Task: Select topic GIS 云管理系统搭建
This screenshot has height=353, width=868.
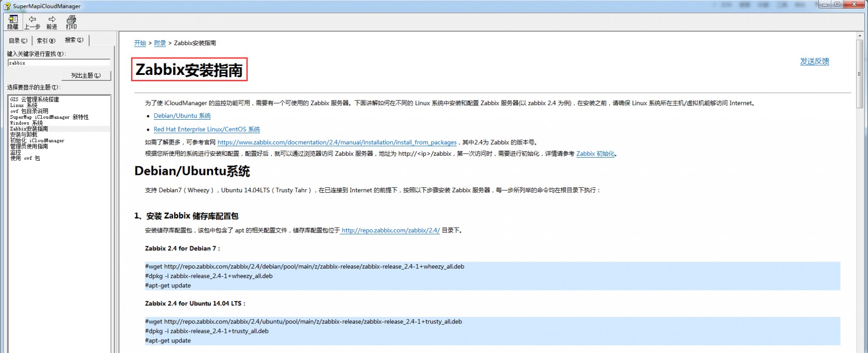Action: (35, 99)
